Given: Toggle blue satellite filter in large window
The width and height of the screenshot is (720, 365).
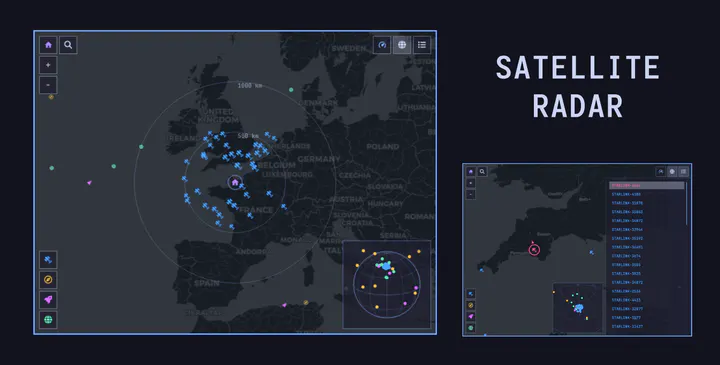Looking at the screenshot, I should pos(48,260).
